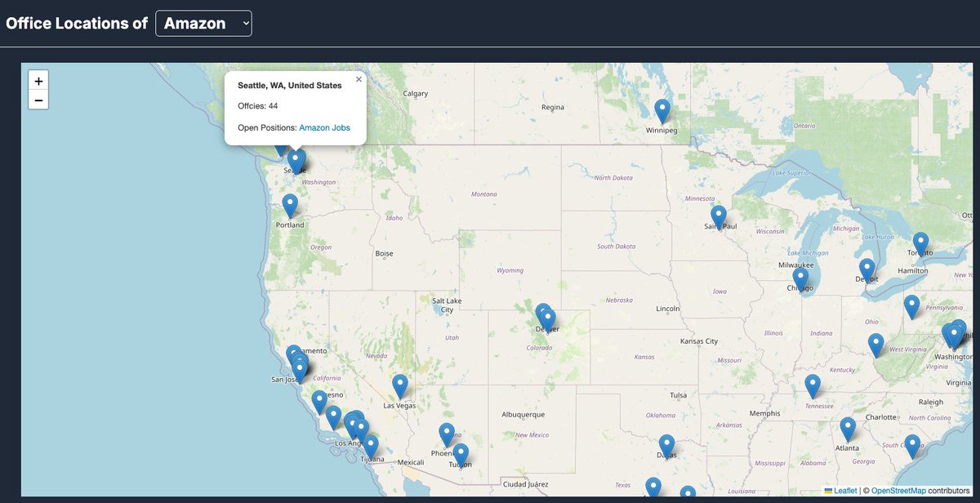Select the Atlanta map marker
980x503 pixels.
(x=849, y=430)
